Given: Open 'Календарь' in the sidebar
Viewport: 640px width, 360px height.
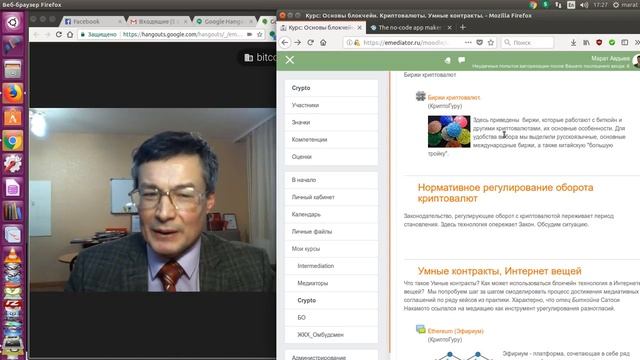Looking at the screenshot, I should [x=331, y=214].
